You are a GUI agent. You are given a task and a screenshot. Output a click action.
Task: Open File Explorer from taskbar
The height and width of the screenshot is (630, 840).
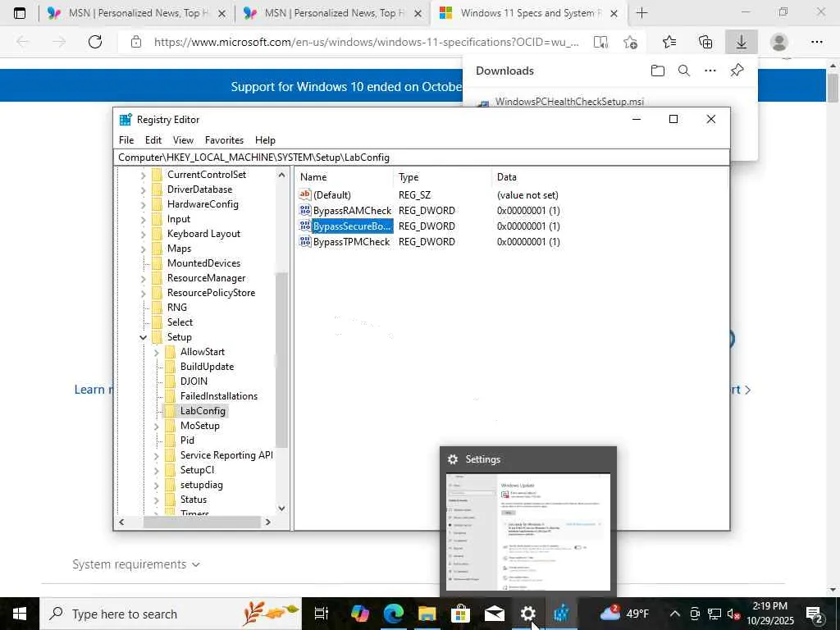(427, 614)
